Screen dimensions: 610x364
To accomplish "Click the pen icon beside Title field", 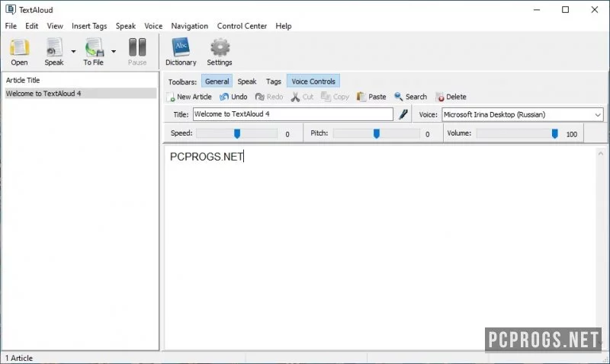I will coord(403,114).
